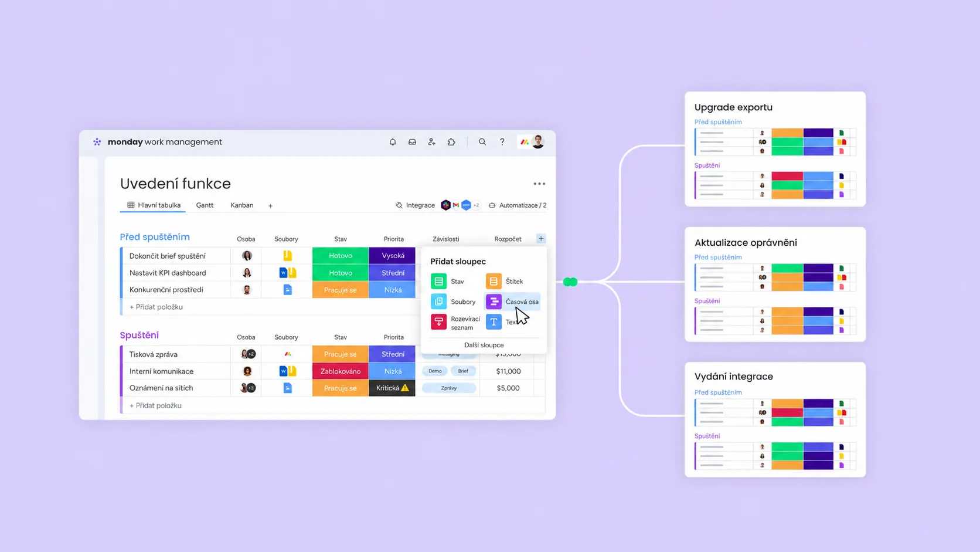
Task: Open Kritická priority of Oznámení na sítích
Action: pyautogui.click(x=393, y=388)
